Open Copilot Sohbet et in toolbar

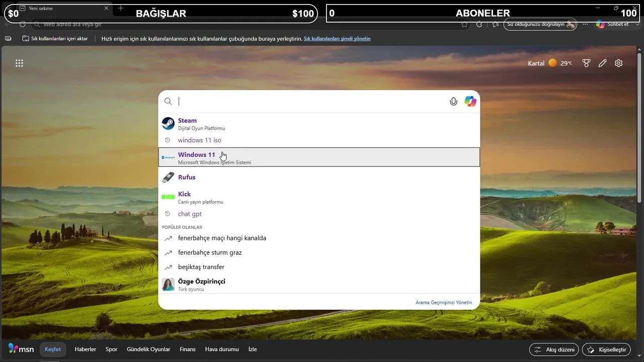click(612, 24)
